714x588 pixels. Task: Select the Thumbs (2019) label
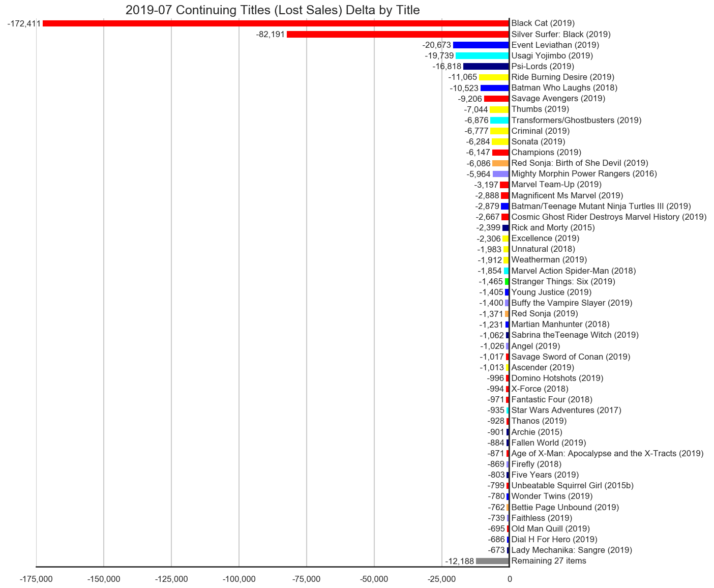540,109
